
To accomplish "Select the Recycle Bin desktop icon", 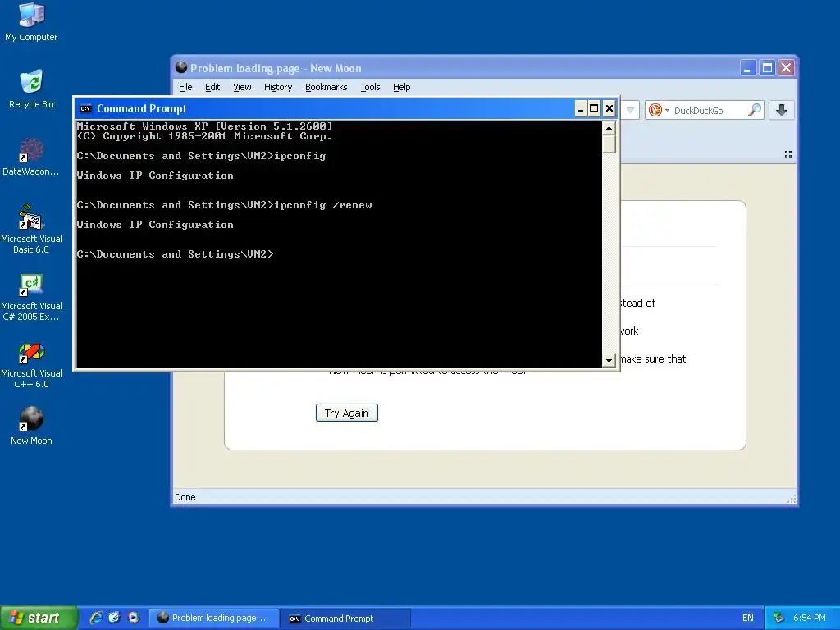I will coord(31,89).
